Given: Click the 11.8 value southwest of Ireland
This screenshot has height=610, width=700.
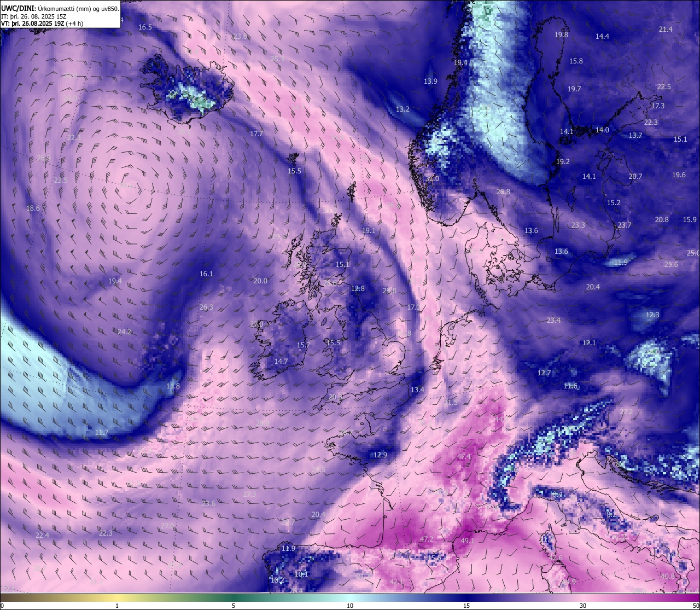Looking at the screenshot, I should (x=173, y=386).
